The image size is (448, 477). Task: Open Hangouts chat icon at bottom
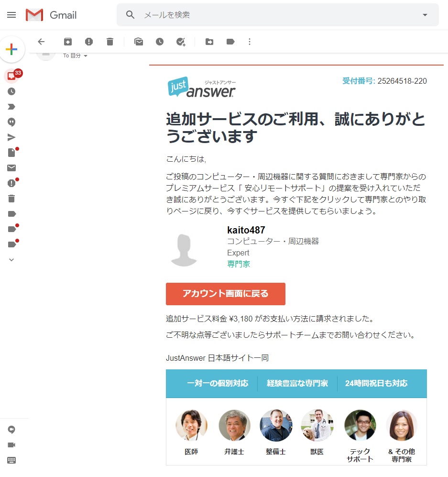click(x=11, y=430)
